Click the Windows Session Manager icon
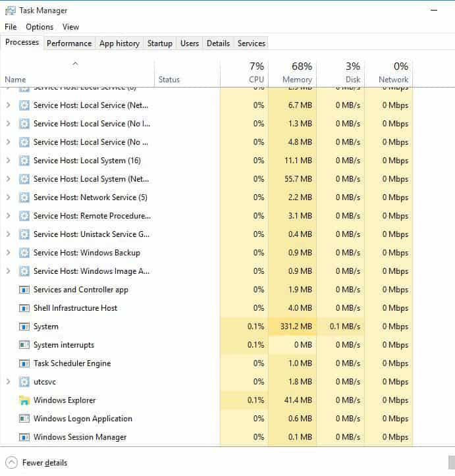This screenshot has height=476, width=455. tap(24, 437)
